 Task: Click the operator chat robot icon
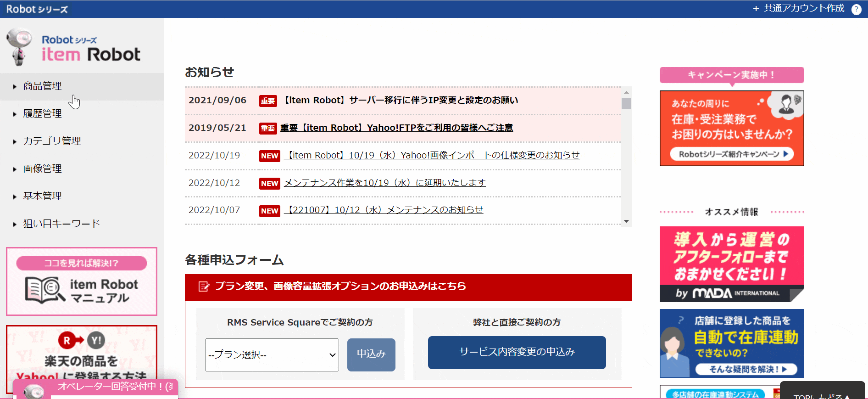(33, 391)
